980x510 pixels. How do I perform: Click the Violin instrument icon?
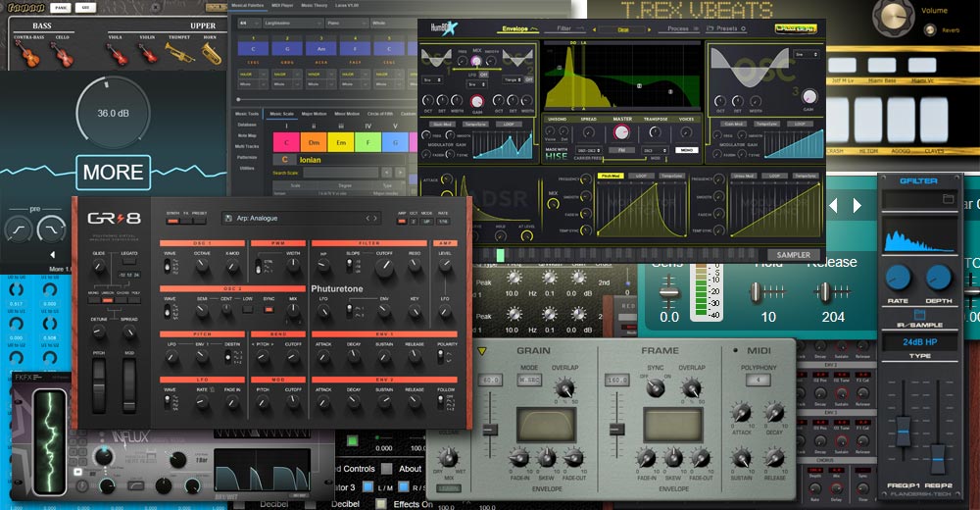(147, 54)
